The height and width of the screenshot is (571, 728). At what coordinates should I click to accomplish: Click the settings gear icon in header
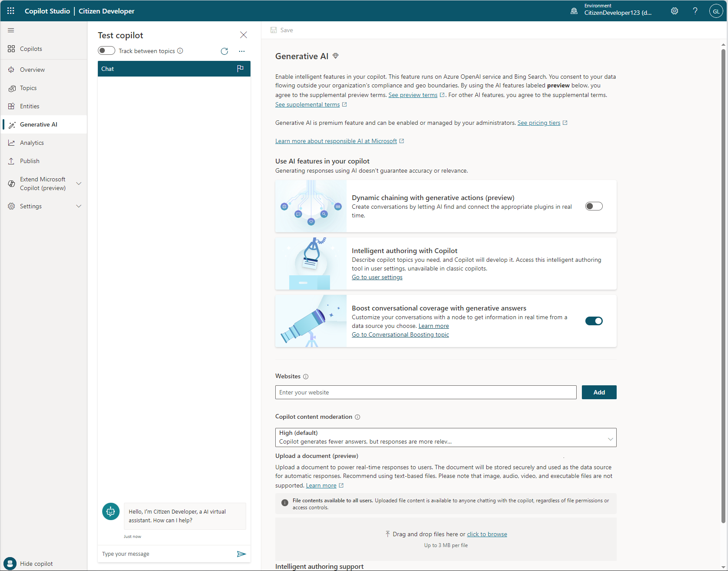tap(674, 11)
